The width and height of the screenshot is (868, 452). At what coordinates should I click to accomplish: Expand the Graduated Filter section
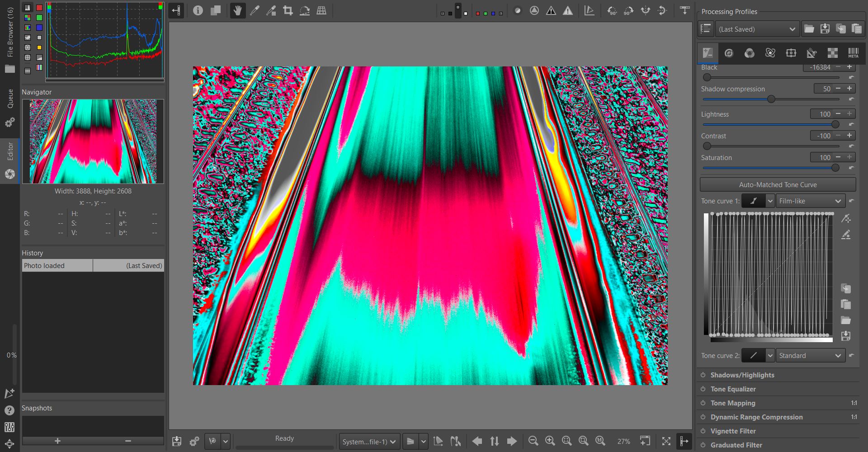736,445
